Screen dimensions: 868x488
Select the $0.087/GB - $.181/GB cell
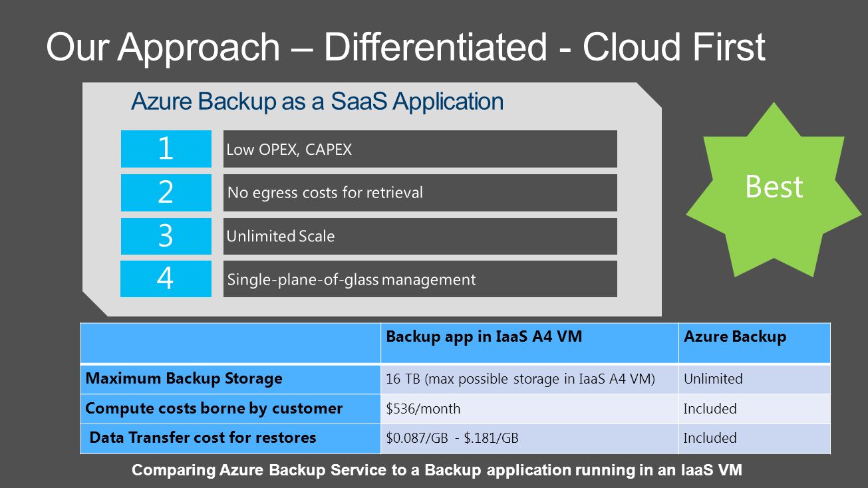coord(529,438)
